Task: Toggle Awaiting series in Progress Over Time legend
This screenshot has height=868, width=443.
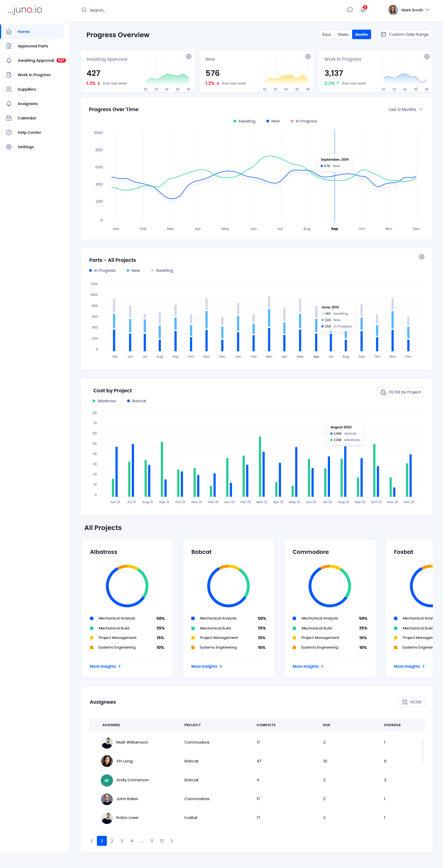Action: pos(244,121)
